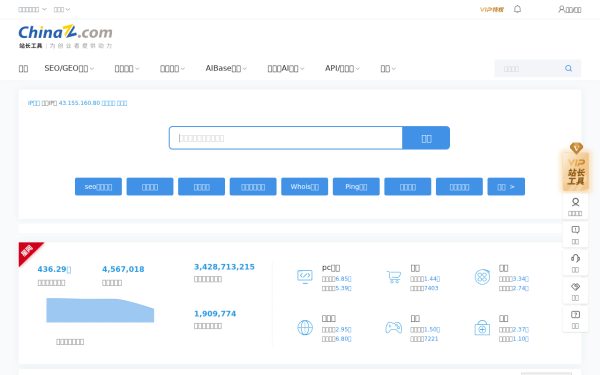600x375 pixels.
Task: Click the 2.37 value beside the medical bag
Action: coord(519,329)
